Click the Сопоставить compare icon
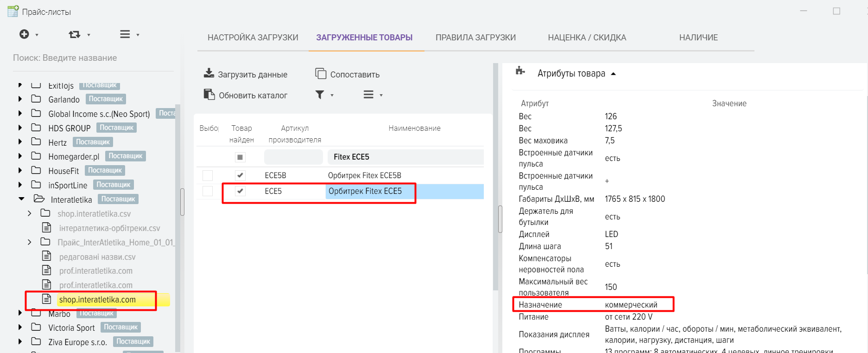This screenshot has width=868, height=353. click(x=321, y=73)
